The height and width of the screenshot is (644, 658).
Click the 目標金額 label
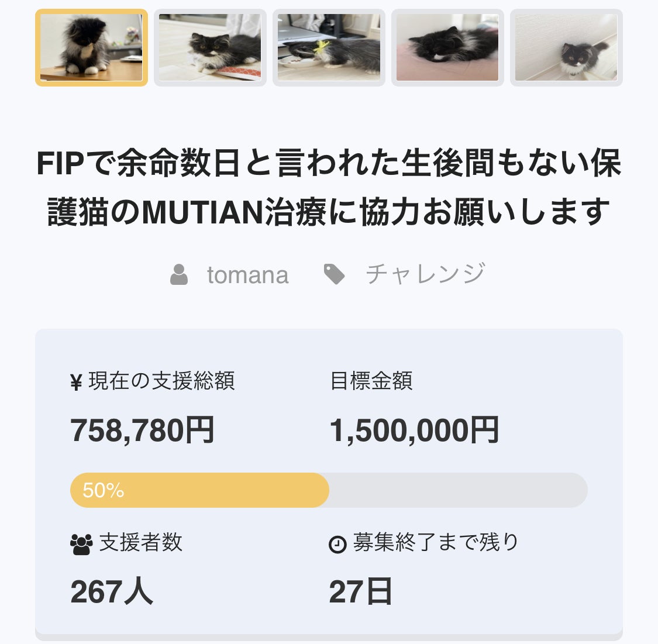pos(371,381)
